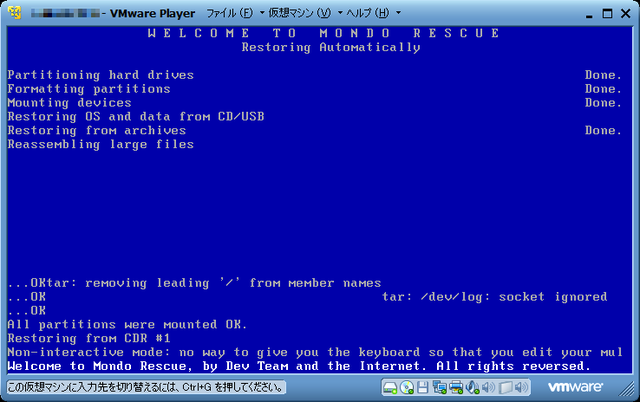Viewport: 640px width, 402px height.
Task: Click the Ctrl+G input hint message in status bar
Action: [x=146, y=387]
